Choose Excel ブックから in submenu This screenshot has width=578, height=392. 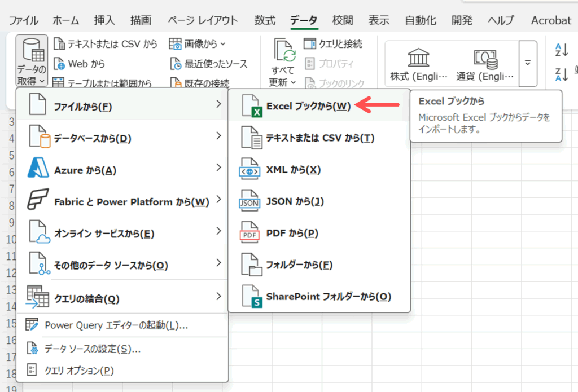point(308,106)
